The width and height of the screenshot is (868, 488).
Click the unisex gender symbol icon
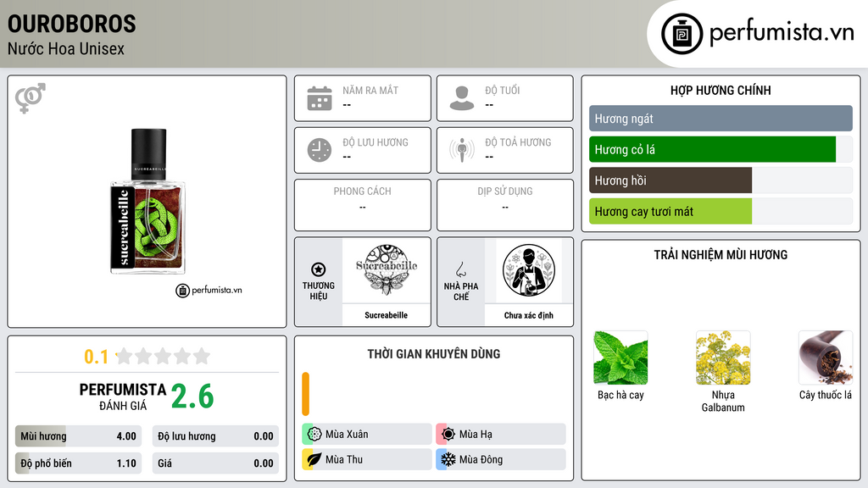[x=31, y=98]
